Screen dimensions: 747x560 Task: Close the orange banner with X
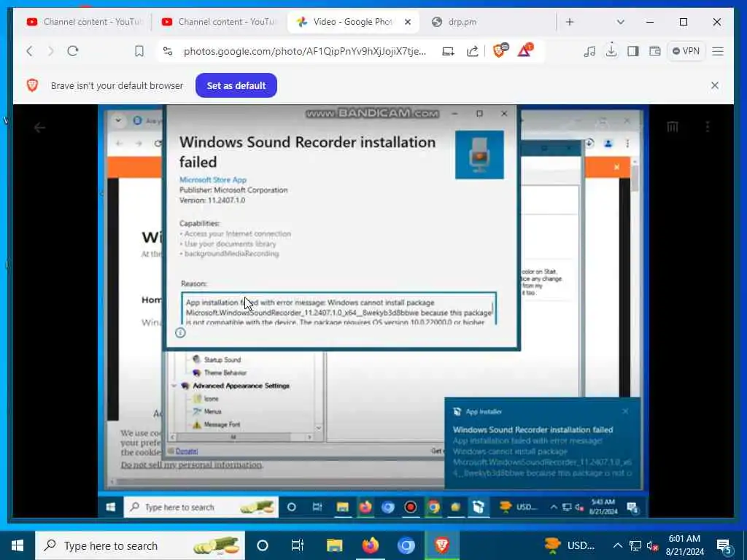click(616, 167)
